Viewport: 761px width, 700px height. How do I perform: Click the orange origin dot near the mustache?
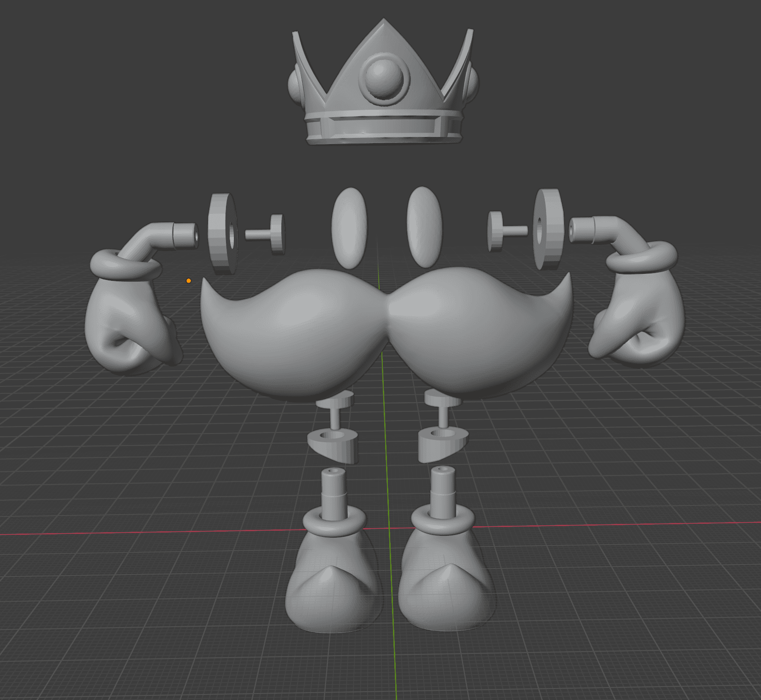189,281
